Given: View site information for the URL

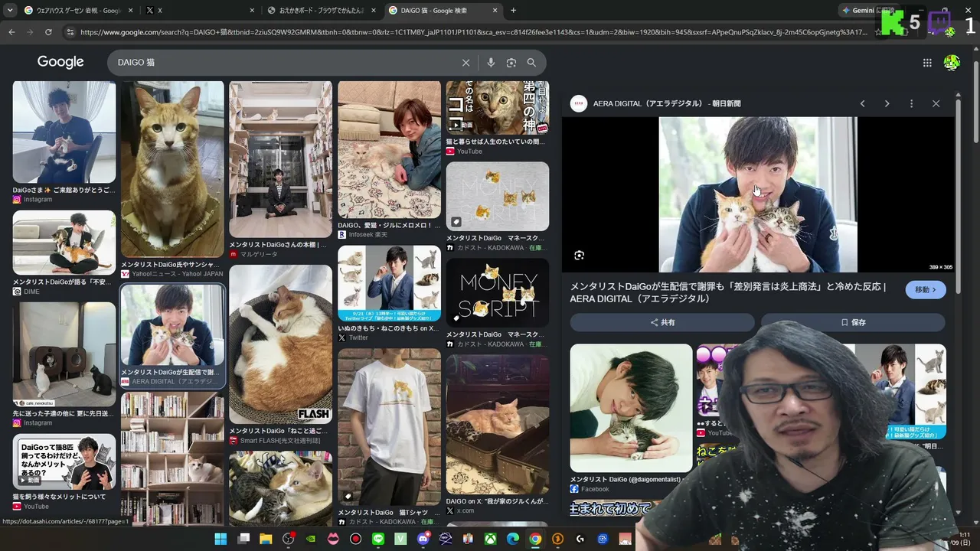Looking at the screenshot, I should pos(70,32).
